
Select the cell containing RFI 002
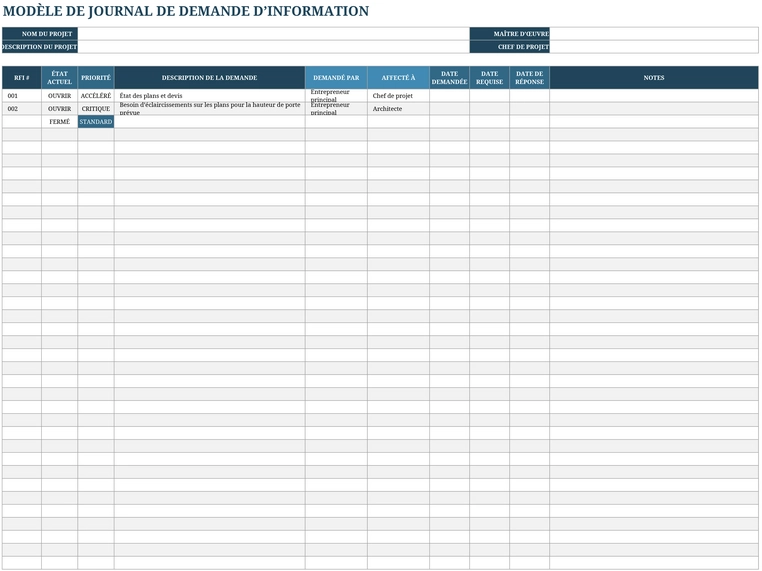(22, 109)
